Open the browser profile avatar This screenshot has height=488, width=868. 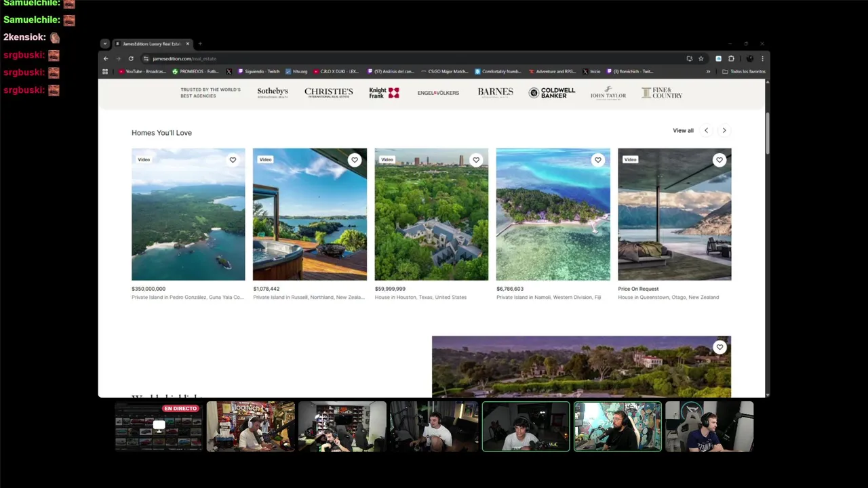749,58
